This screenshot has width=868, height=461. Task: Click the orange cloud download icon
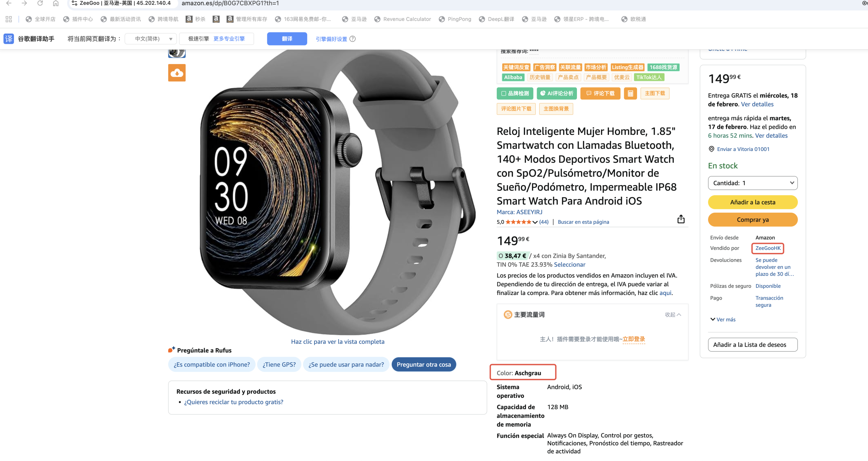click(177, 73)
